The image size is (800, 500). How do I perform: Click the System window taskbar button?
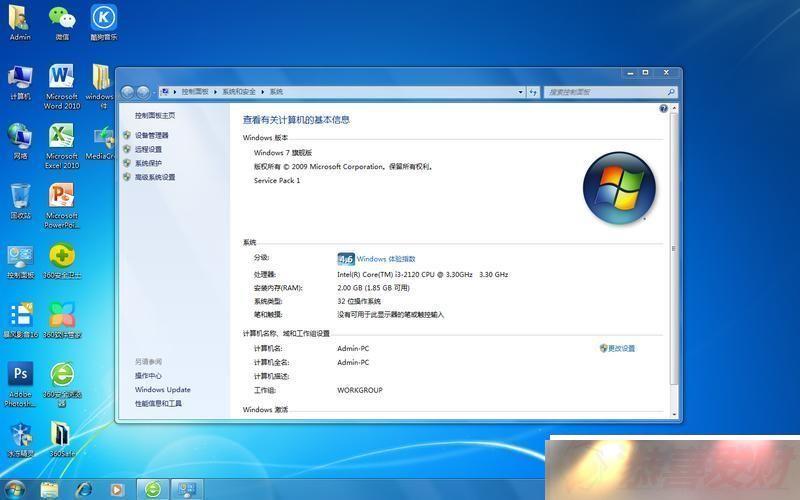(x=187, y=489)
